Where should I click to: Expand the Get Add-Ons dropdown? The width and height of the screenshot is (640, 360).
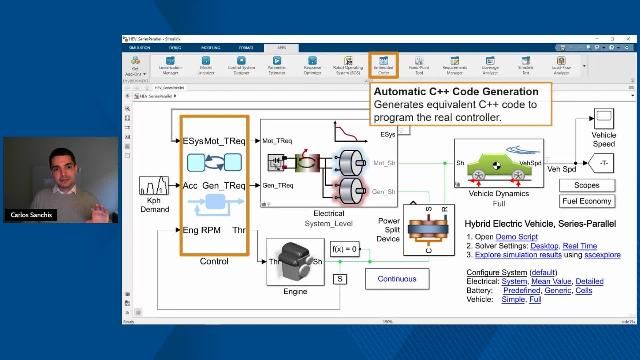pyautogui.click(x=136, y=66)
